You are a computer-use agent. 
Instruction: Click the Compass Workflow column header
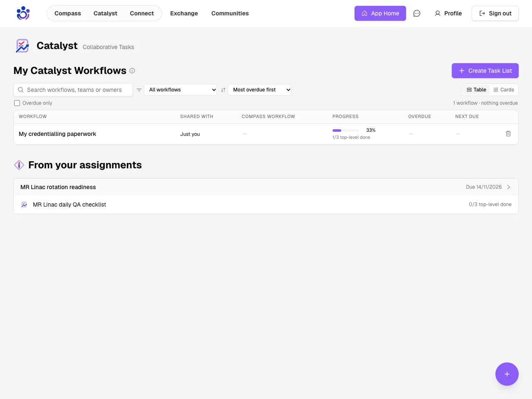[268, 116]
